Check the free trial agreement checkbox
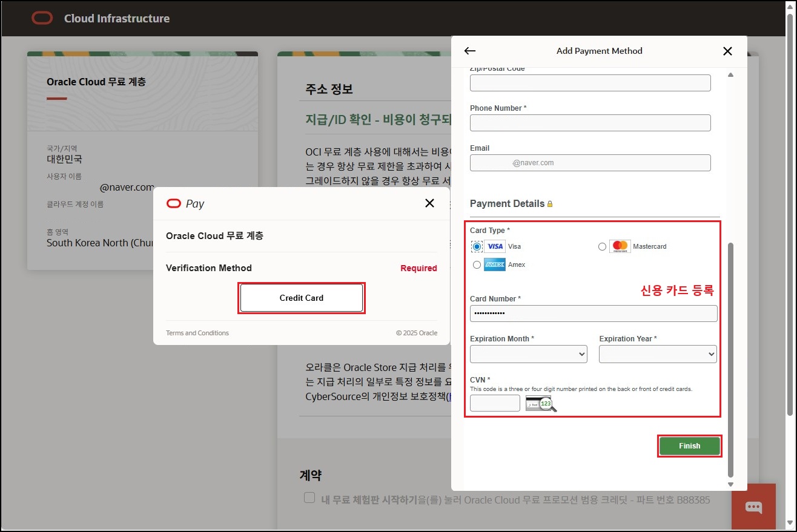797x532 pixels. tap(309, 498)
